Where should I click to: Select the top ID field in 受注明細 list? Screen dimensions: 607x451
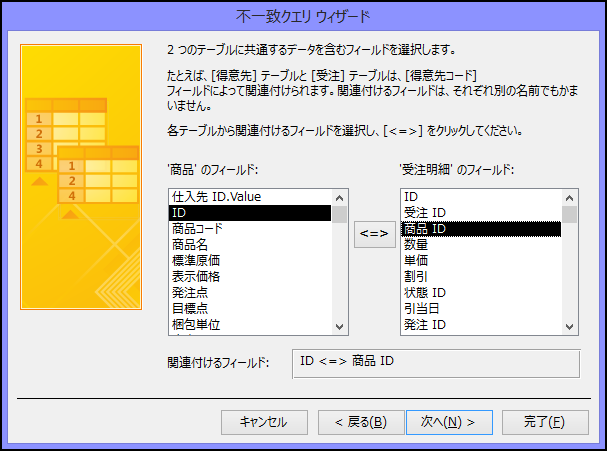point(481,197)
